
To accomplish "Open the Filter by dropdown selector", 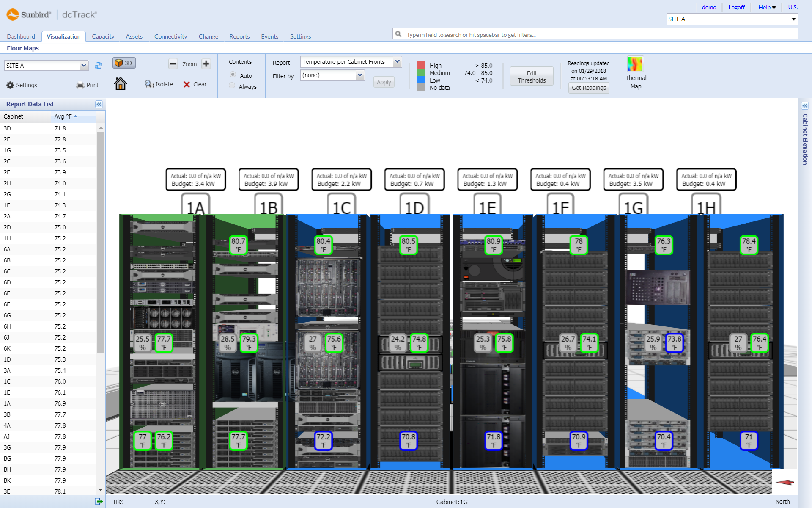I will pyautogui.click(x=358, y=75).
